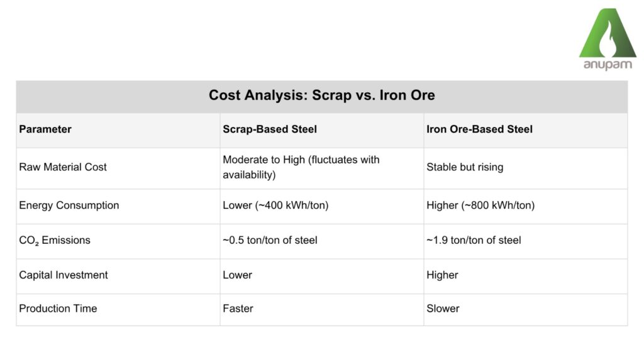Select the "Raw Material Cost" row label
The width and height of the screenshot is (644, 362).
[x=63, y=167]
